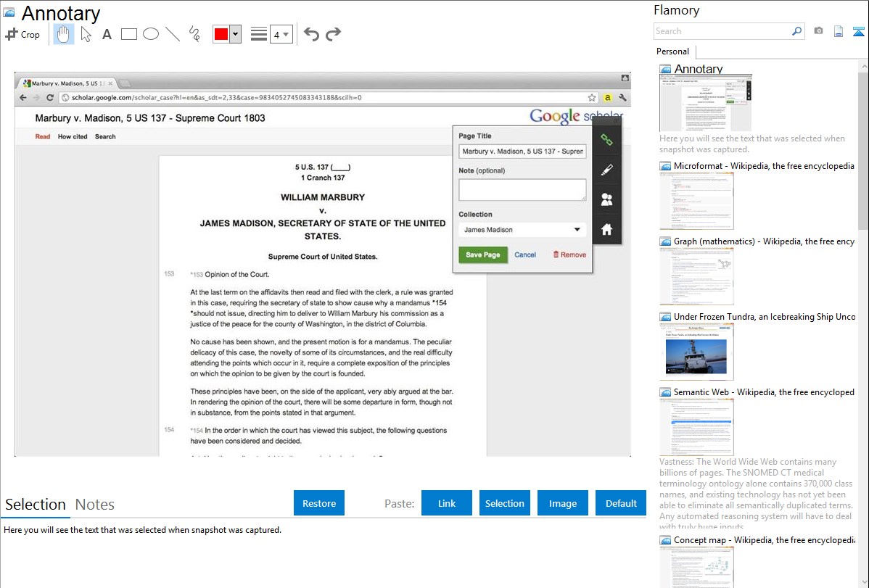
Task: Redo the last annotation
Action: click(x=333, y=34)
